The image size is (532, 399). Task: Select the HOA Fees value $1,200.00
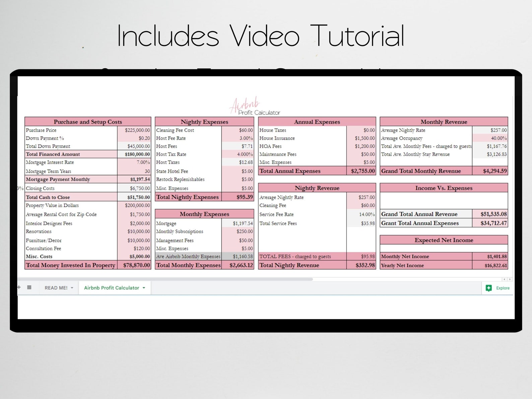361,146
